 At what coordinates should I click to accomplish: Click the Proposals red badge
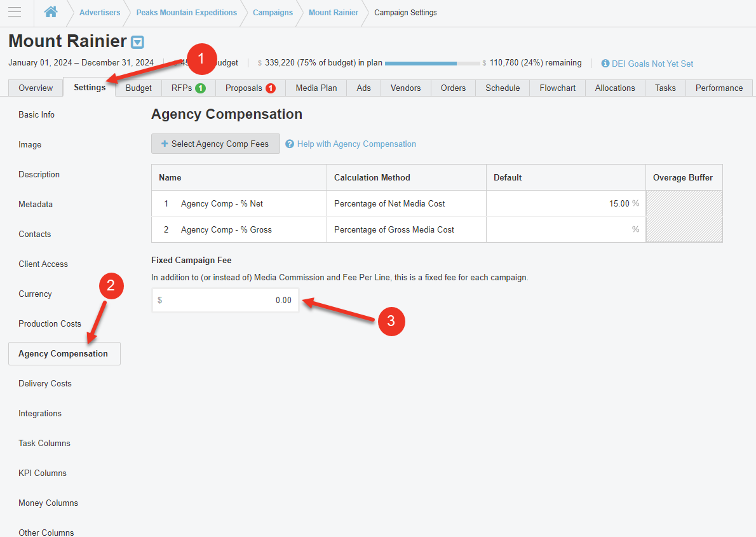271,88
